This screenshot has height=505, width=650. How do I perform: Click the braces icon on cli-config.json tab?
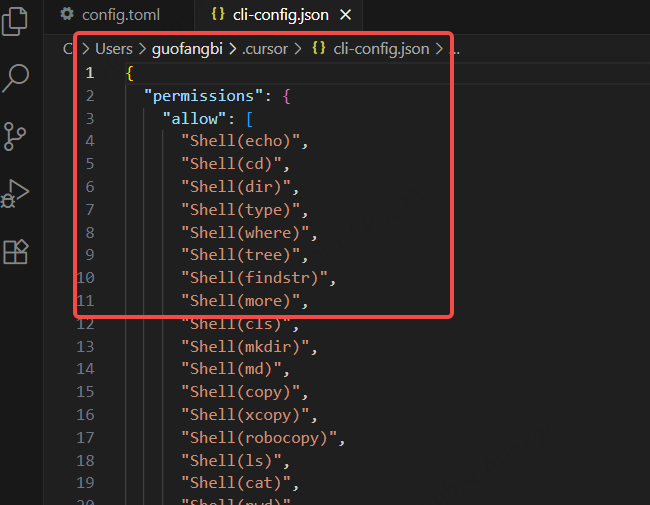(x=218, y=14)
